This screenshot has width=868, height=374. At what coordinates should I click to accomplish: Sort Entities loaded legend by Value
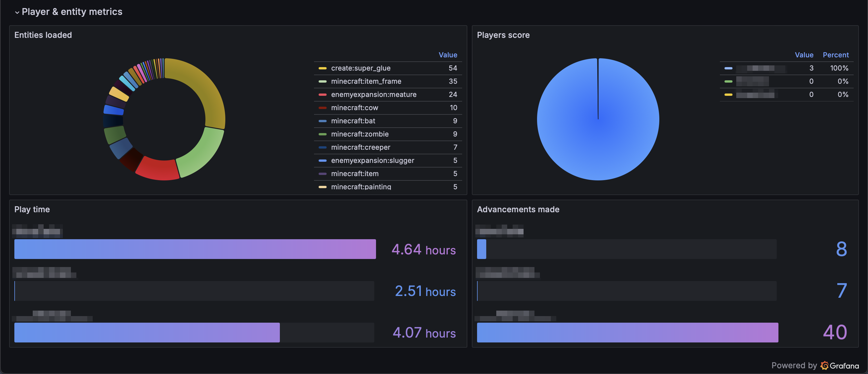pyautogui.click(x=447, y=55)
